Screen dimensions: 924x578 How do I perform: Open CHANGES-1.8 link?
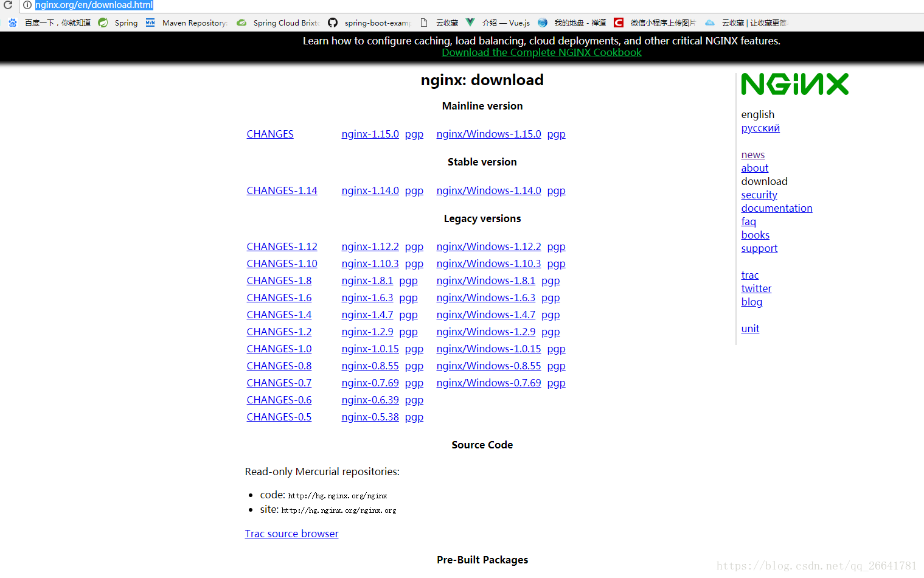(x=279, y=280)
